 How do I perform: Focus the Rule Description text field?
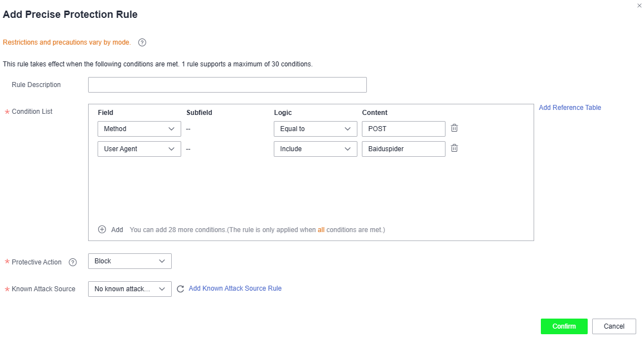coord(227,85)
